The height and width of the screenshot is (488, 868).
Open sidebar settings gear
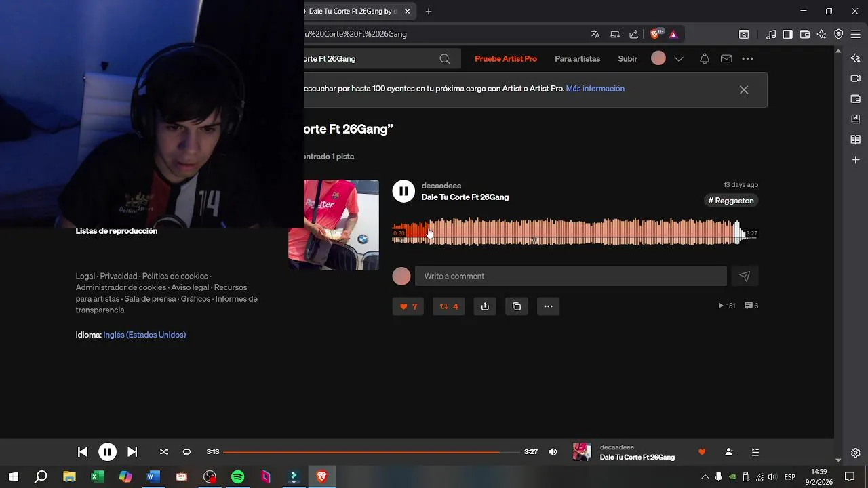pos(856,453)
